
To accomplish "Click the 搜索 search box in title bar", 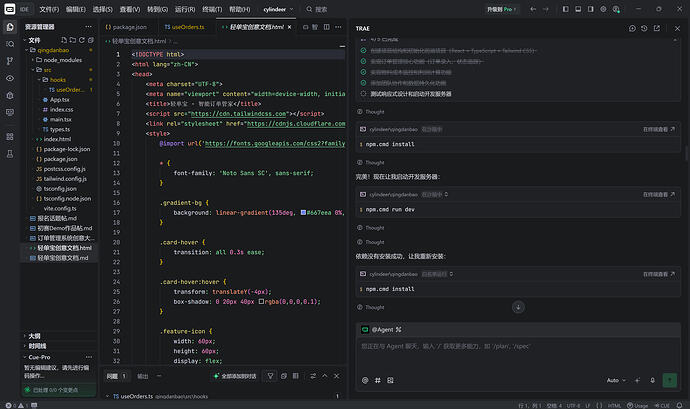I will [x=317, y=9].
